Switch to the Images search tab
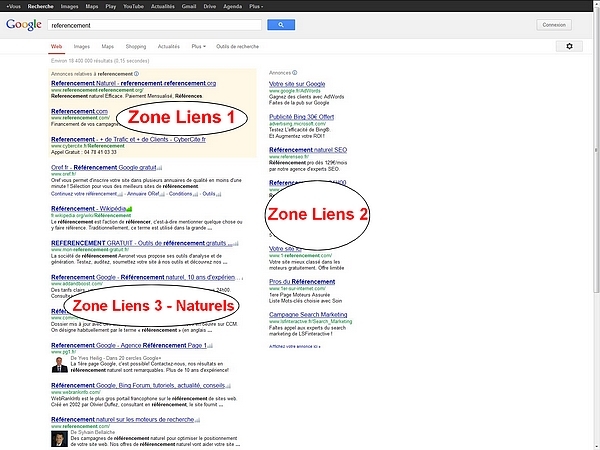 tap(82, 46)
